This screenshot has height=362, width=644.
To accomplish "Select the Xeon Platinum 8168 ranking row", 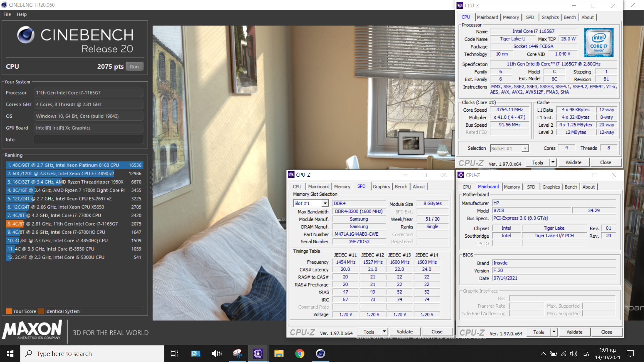I will click(x=74, y=165).
